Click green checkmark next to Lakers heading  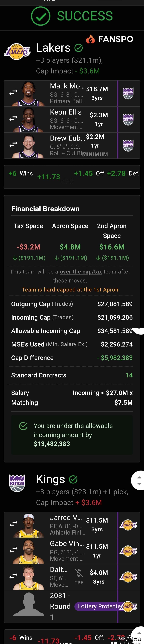(79, 48)
